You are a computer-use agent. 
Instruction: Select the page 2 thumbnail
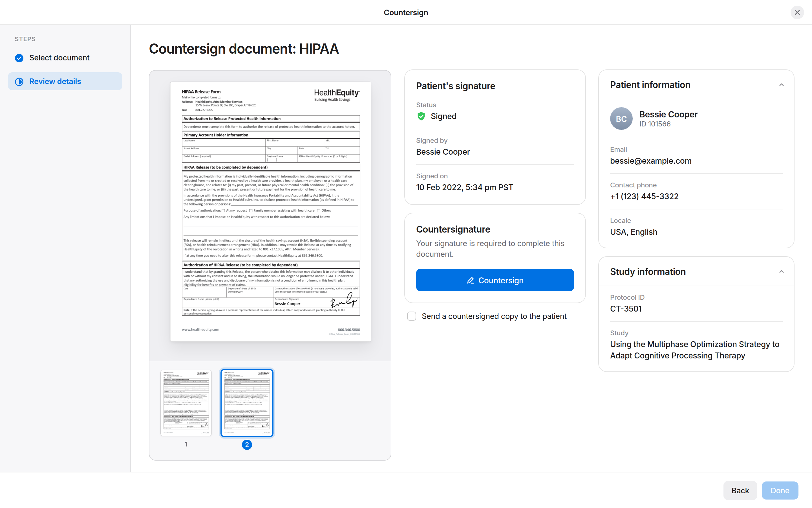pyautogui.click(x=247, y=403)
